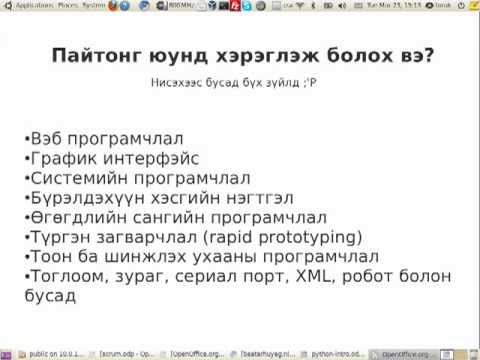This screenshot has width=480, height=360.
Task: Switch to the [baatarhuyag.nl... taskbar window
Action: [x=263, y=354]
